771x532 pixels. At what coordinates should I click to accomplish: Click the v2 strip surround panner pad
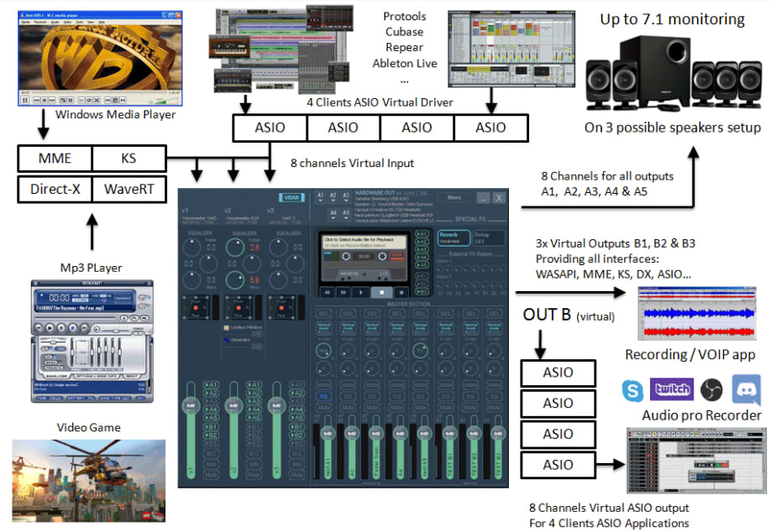[x=239, y=307]
